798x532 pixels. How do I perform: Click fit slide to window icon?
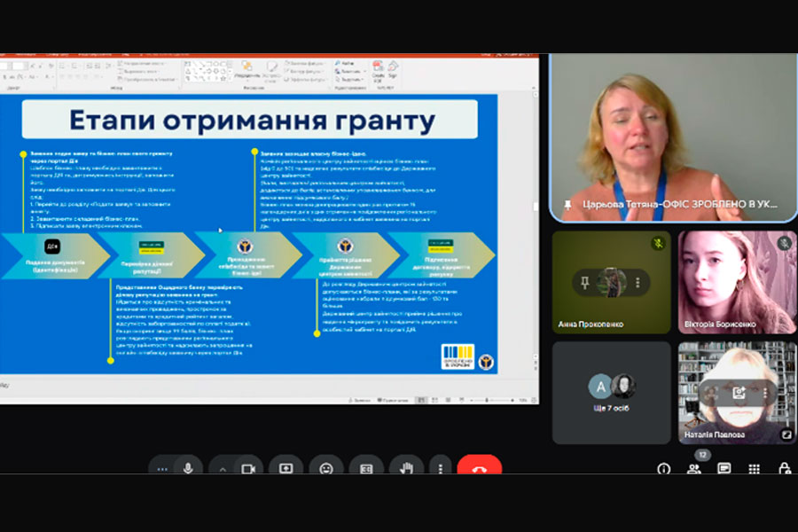[x=534, y=401]
